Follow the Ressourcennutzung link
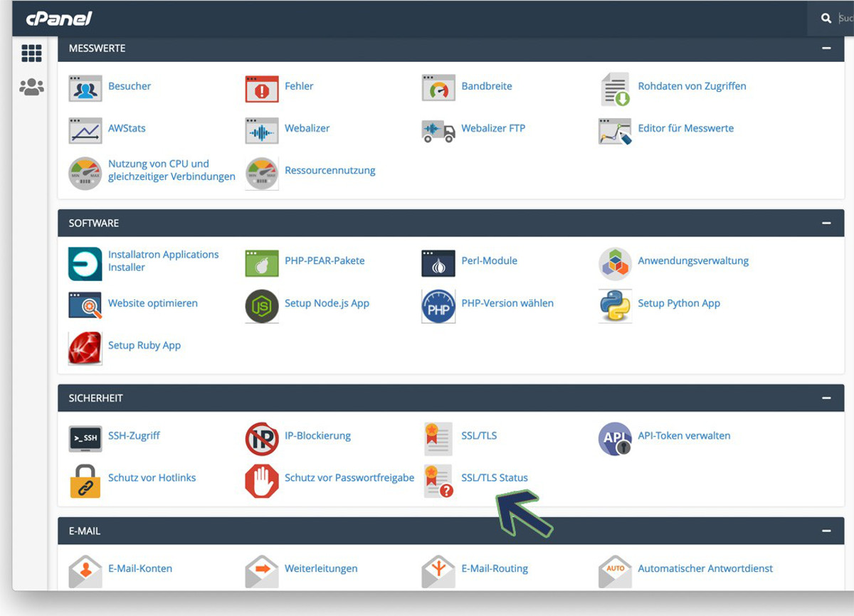This screenshot has height=616, width=854. pos(330,171)
